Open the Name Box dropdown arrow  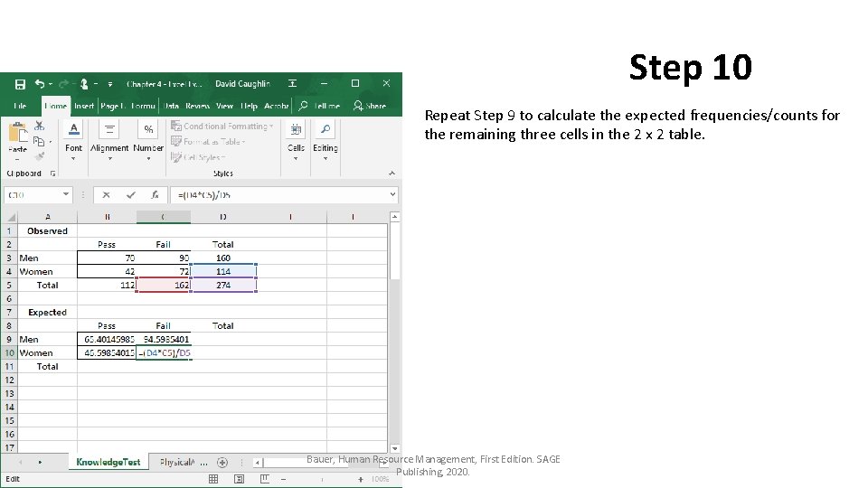point(66,194)
